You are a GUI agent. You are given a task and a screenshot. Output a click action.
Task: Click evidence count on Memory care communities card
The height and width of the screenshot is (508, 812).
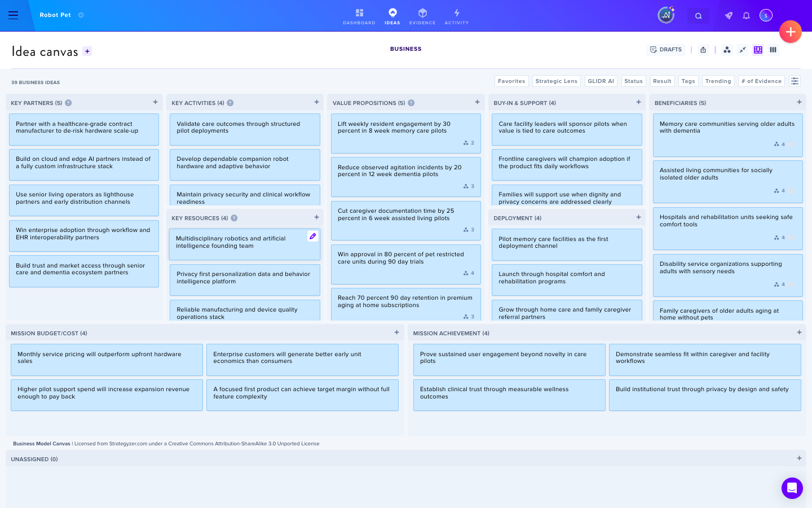click(x=780, y=144)
